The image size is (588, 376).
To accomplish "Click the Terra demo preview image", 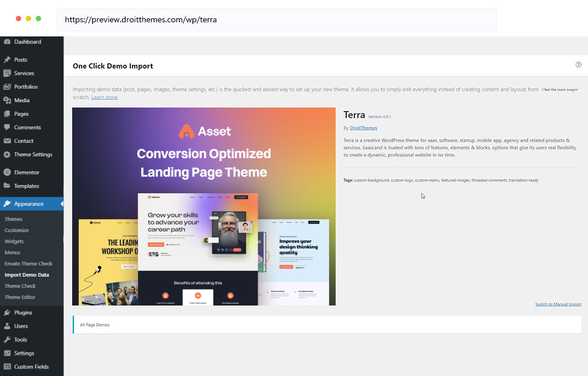I will coord(204,206).
